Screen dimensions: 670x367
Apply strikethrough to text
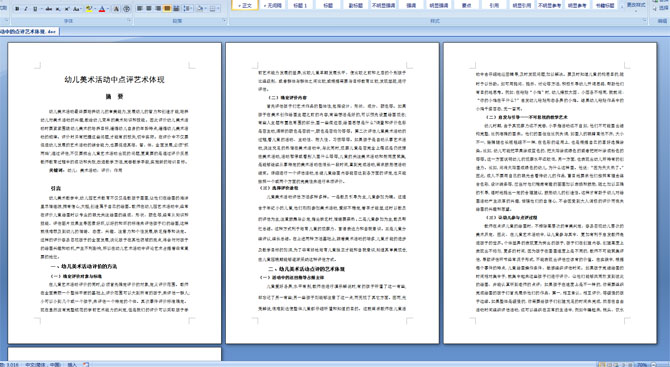pos(49,9)
